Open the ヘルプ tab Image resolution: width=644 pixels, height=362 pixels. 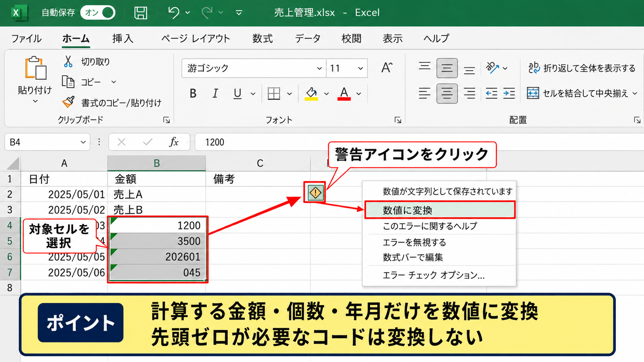[x=436, y=38]
